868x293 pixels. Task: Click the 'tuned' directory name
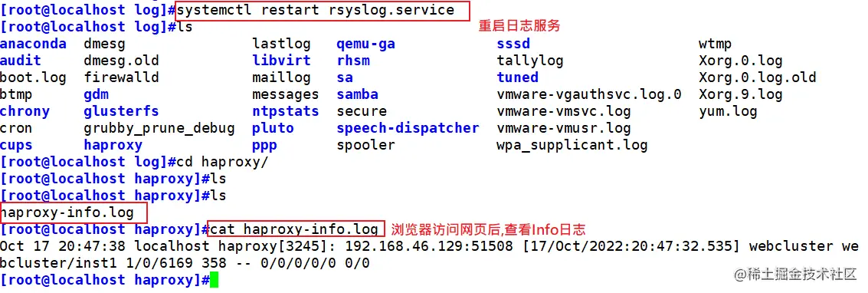coord(518,77)
